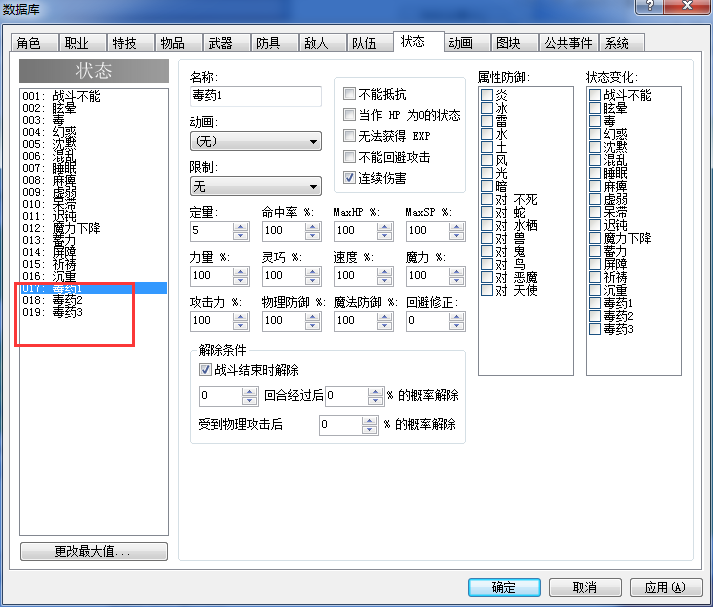Increase the 定量 value with up arrow
This screenshot has width=713, height=607.
pos(240,226)
